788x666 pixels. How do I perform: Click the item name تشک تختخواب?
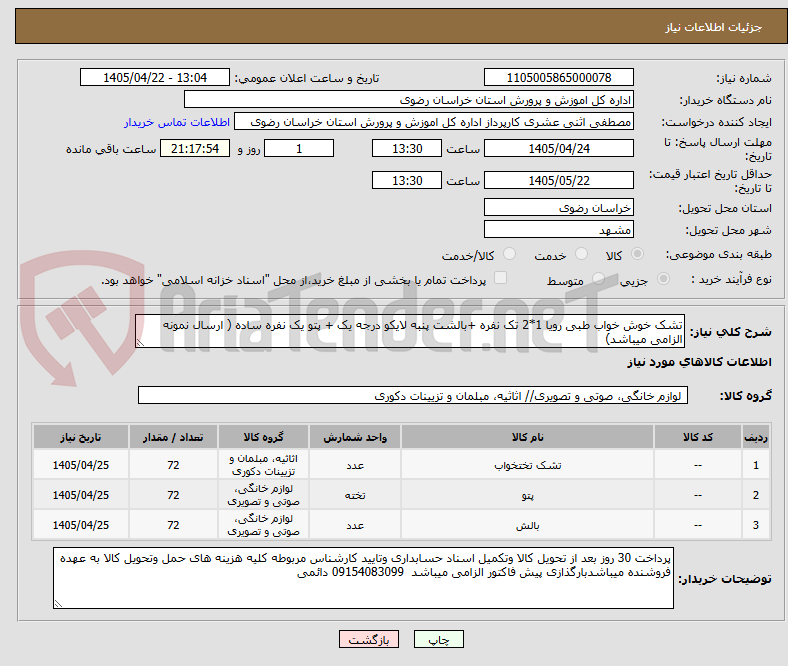tap(527, 465)
